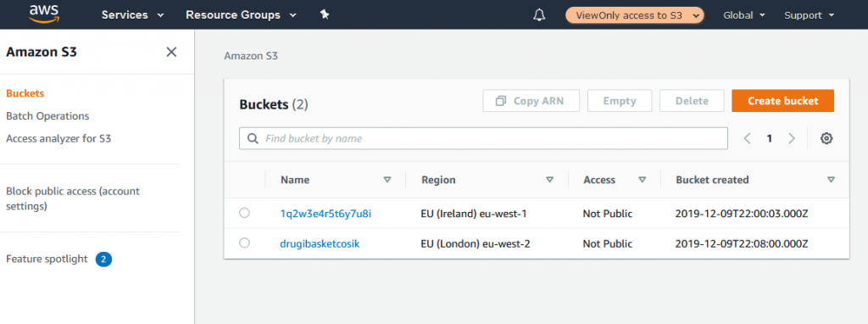This screenshot has height=324, width=868.
Task: Click the search magnifier icon
Action: point(253,138)
